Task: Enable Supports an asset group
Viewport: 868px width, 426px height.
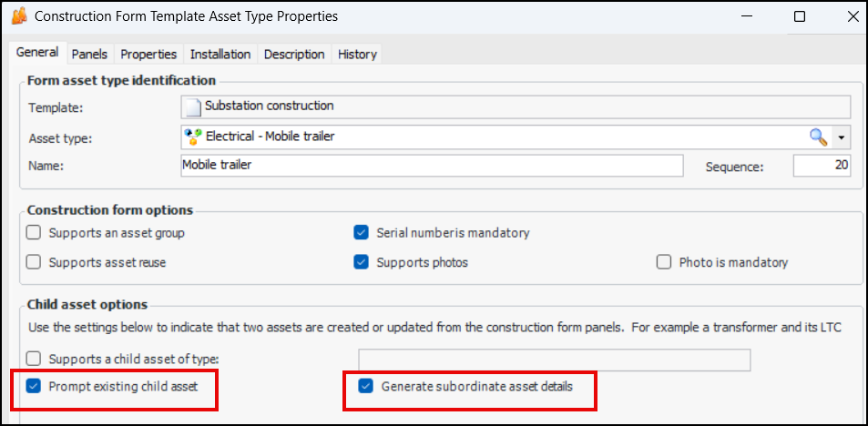Action: pyautogui.click(x=34, y=233)
